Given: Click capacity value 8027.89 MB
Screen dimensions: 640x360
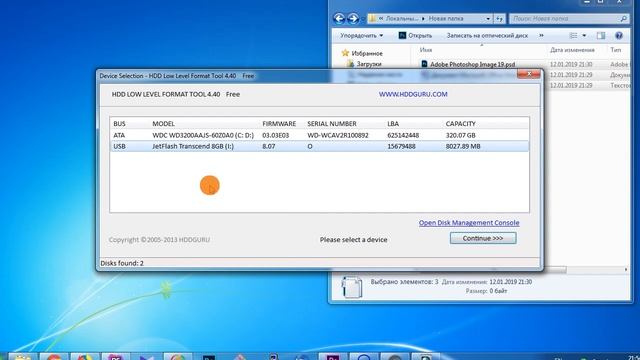Looking at the screenshot, I should coord(463,146).
